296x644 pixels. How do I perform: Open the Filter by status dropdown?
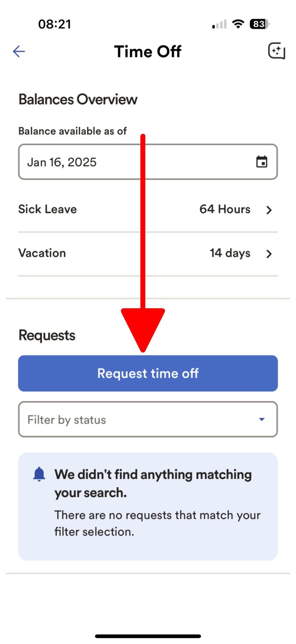[148, 420]
